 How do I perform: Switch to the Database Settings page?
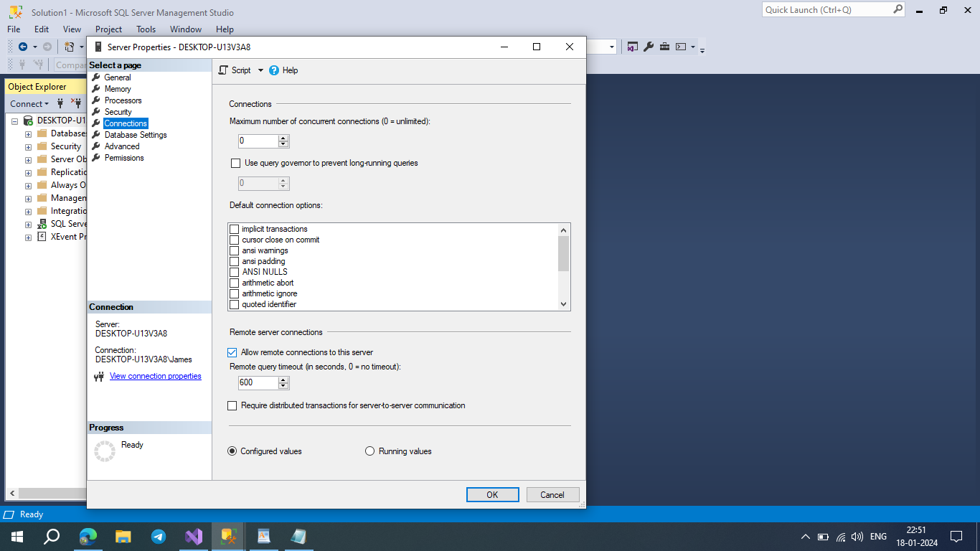(x=136, y=135)
